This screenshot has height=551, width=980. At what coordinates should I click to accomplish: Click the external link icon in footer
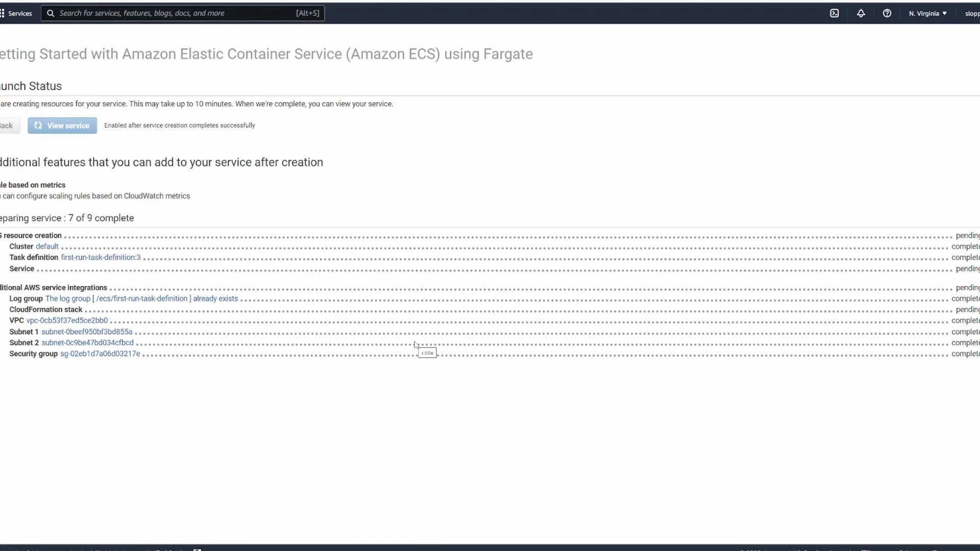point(197,549)
